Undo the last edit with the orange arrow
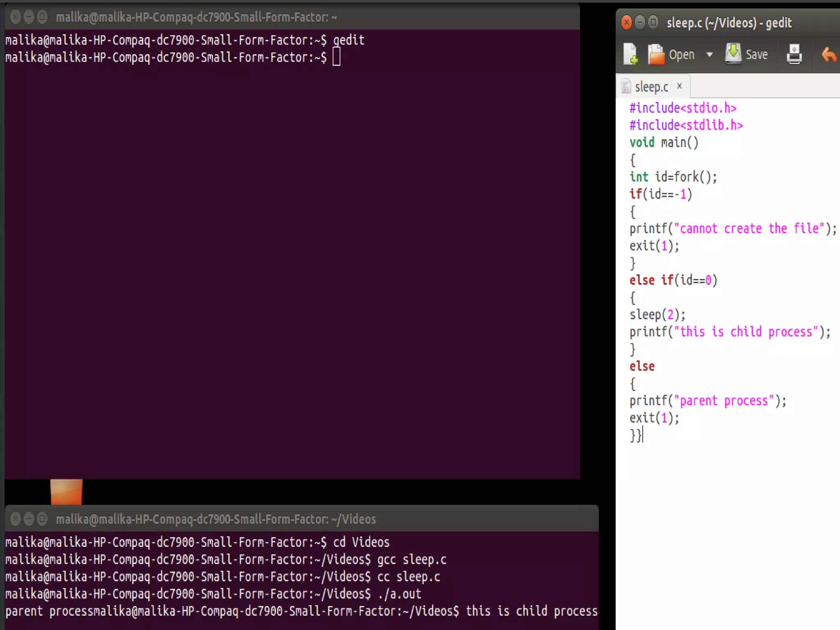This screenshot has width=840, height=630. [829, 54]
